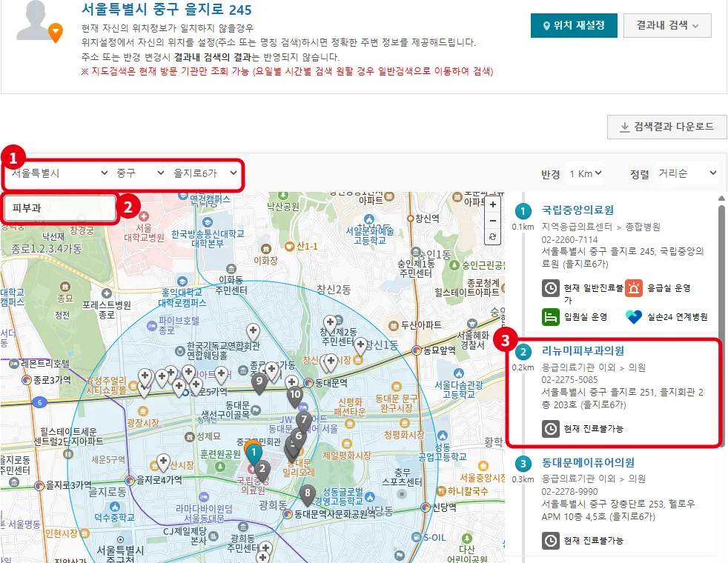Open the 중구 district dropdown
The image size is (728, 563).
(140, 173)
